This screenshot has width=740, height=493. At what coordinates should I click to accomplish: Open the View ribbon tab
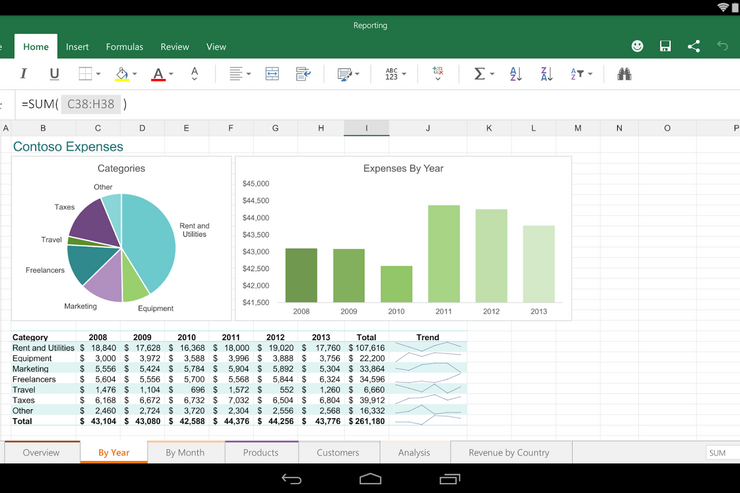pos(216,47)
